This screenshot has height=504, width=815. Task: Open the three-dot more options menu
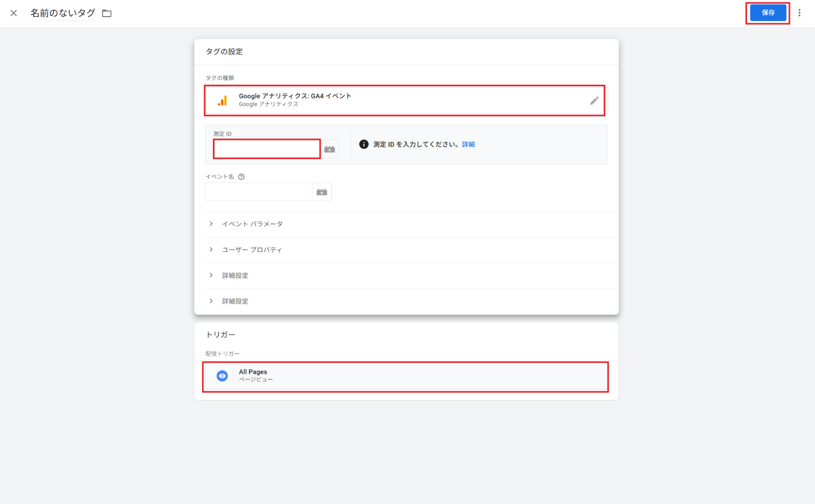click(x=799, y=13)
